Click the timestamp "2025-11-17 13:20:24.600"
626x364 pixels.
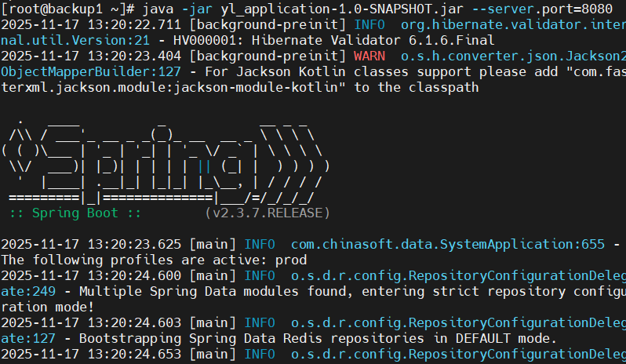91,276
